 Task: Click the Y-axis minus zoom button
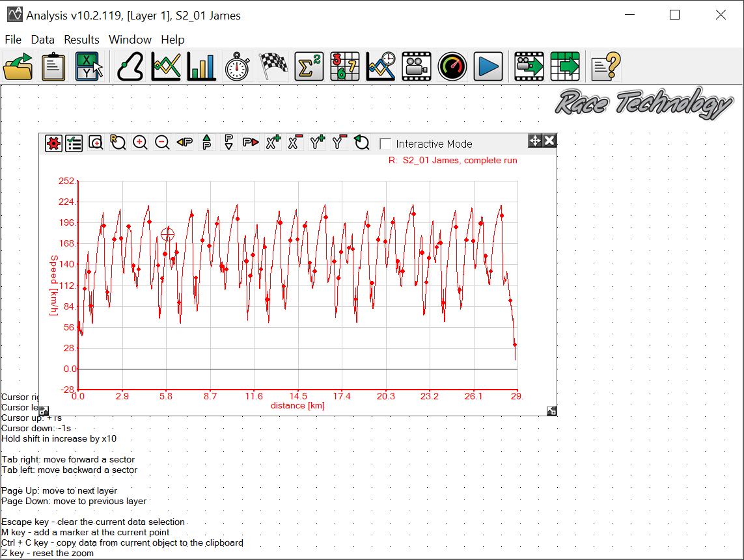339,143
